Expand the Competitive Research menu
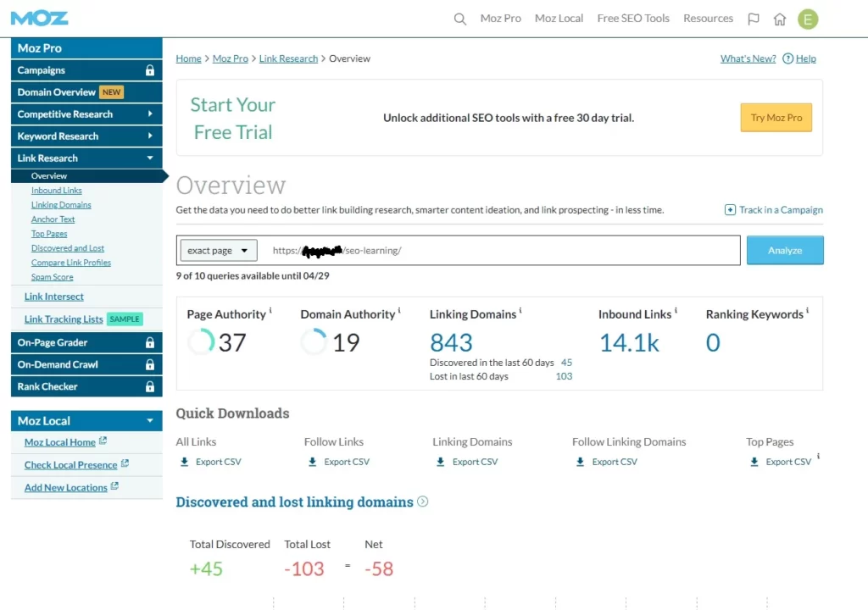 pyautogui.click(x=86, y=114)
